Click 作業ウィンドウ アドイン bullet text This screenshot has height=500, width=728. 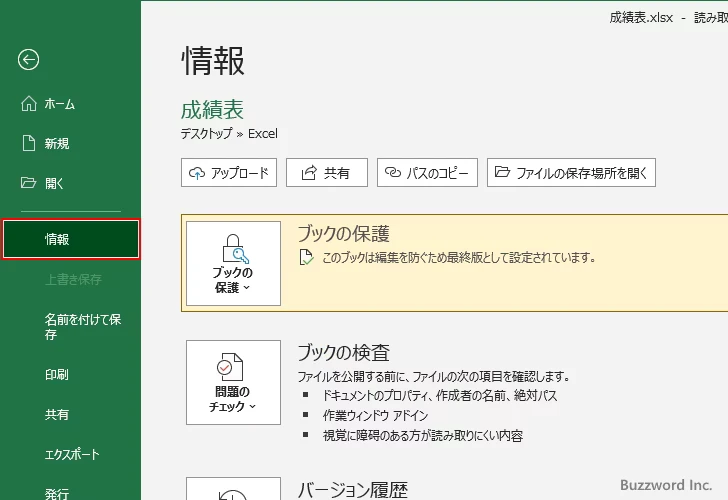point(375,416)
